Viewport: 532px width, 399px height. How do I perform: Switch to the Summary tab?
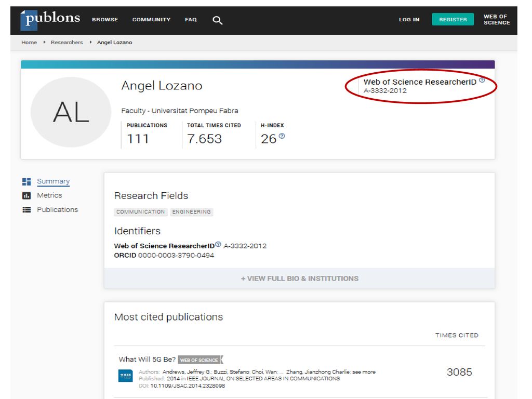[x=54, y=181]
